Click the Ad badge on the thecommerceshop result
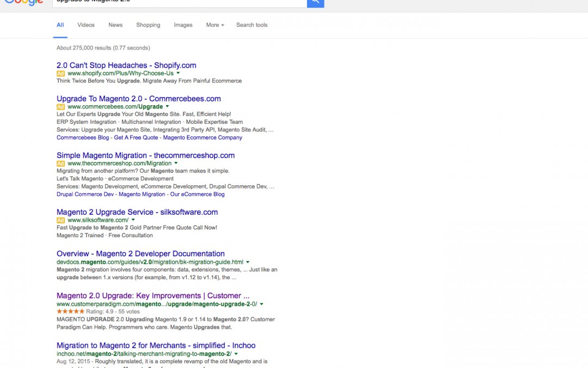Image resolution: width=588 pixels, height=368 pixels. pos(60,162)
